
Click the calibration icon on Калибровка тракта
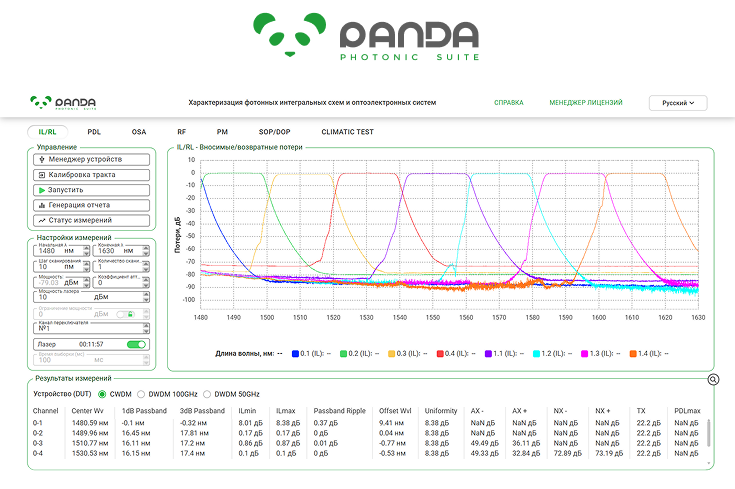(x=42, y=175)
